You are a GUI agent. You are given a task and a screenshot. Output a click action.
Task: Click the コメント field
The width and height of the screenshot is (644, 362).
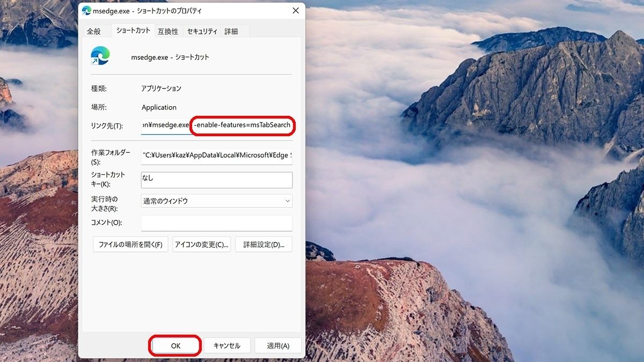click(x=217, y=223)
